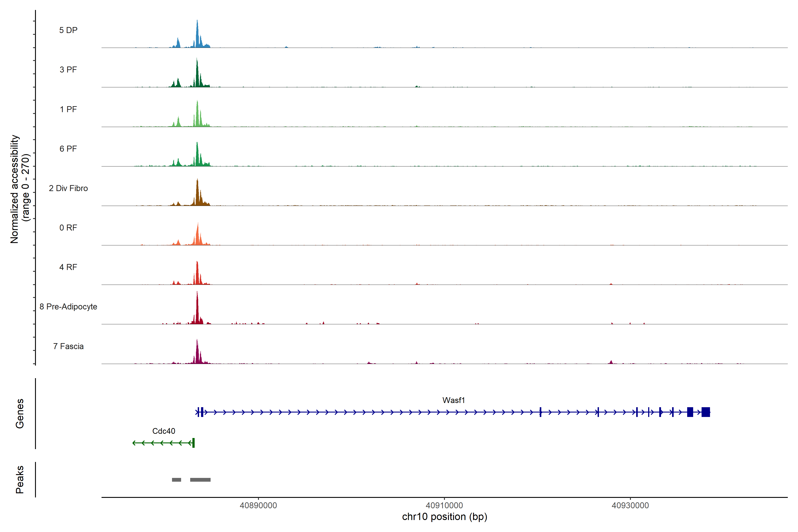
Task: Select the 2 Div Fibro label
Action: pyautogui.click(x=68, y=188)
